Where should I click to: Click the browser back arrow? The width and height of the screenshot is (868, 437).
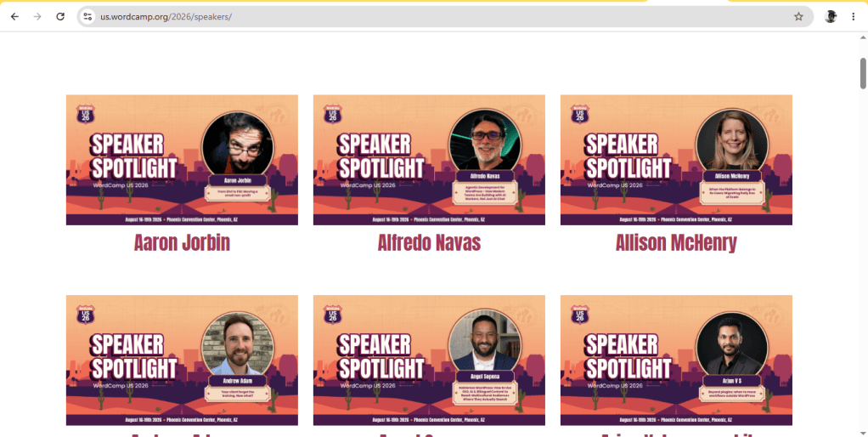point(15,17)
